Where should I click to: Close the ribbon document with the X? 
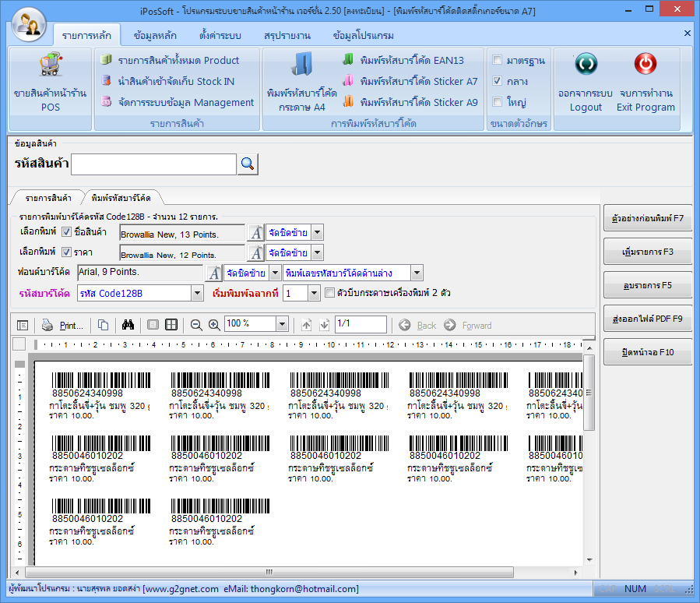tap(687, 33)
